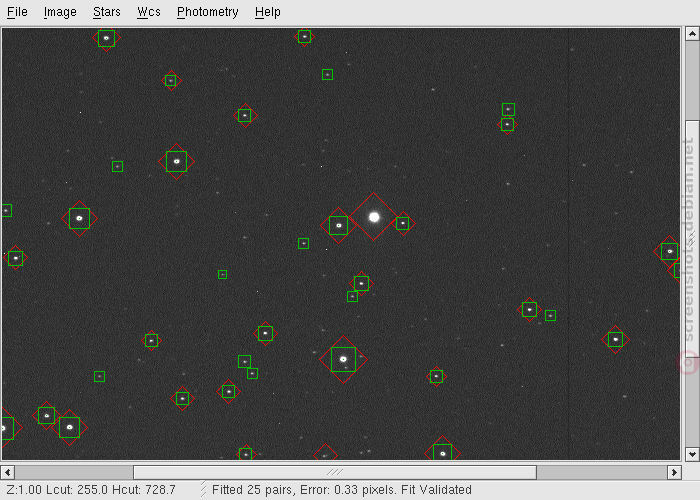Screen dimensions: 700x500
Task: Select the brightest unboxed star in the large red diamond
Action: (x=374, y=217)
